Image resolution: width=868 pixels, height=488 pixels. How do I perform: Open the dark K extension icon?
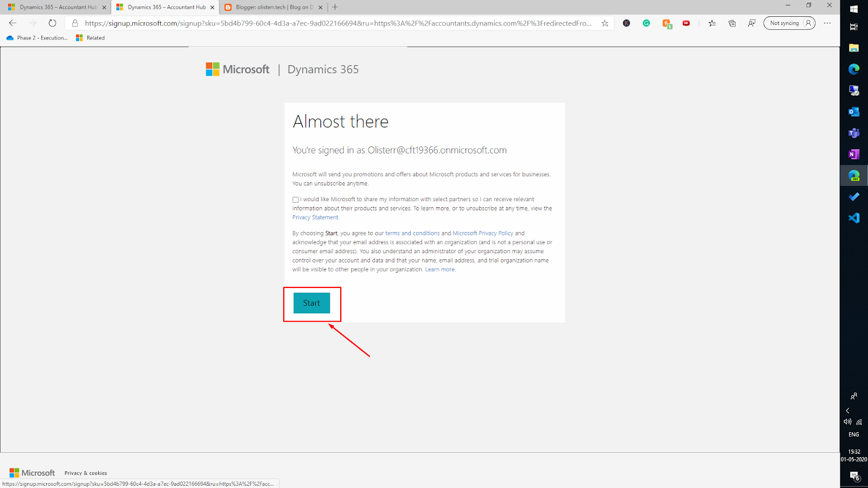627,23
